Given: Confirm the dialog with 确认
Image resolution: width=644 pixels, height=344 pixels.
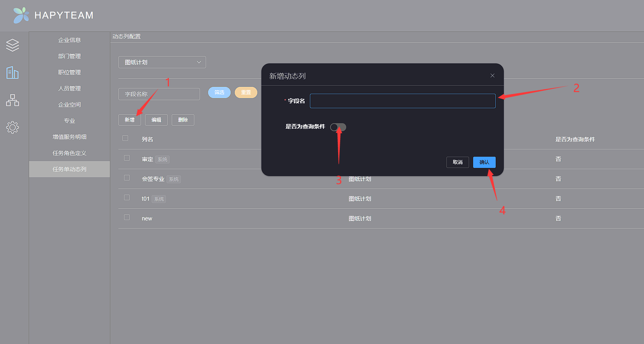Looking at the screenshot, I should (484, 162).
